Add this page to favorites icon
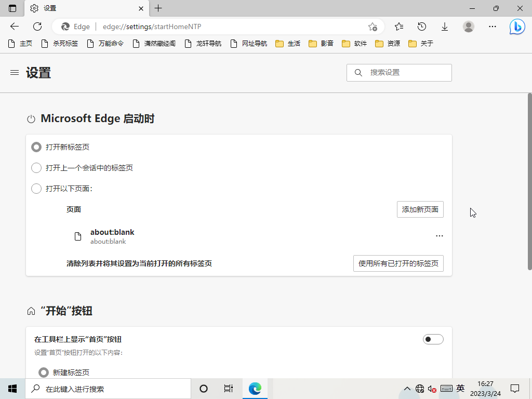This screenshot has width=532, height=399. pyautogui.click(x=373, y=26)
